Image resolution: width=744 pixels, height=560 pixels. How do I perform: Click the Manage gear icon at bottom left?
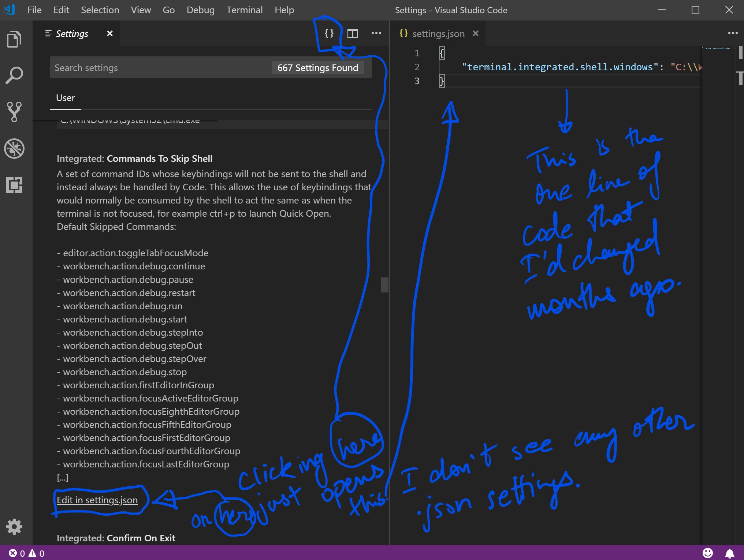[x=14, y=526]
